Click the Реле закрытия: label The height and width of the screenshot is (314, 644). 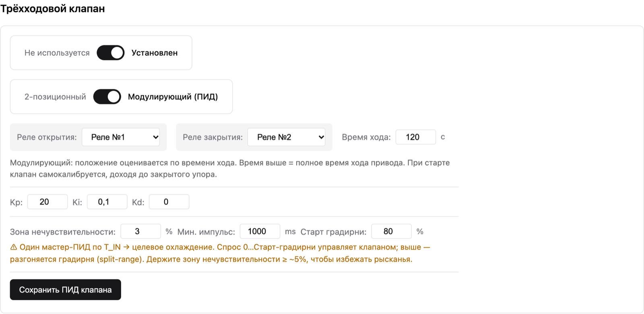coord(213,138)
